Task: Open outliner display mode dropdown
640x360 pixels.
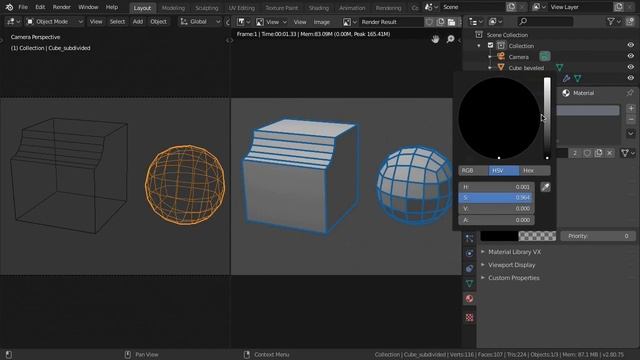Action: [495, 21]
